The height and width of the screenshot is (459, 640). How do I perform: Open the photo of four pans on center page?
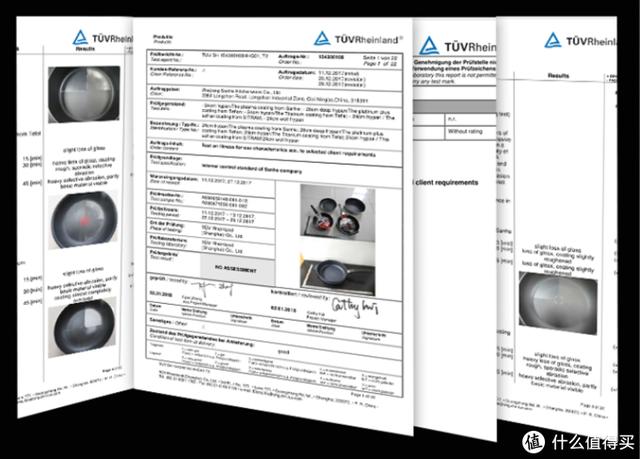[338, 212]
